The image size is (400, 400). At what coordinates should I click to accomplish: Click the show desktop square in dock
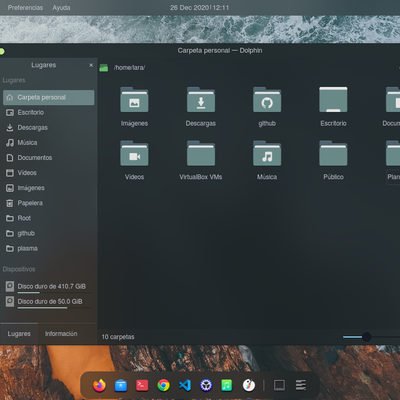pos(279,385)
